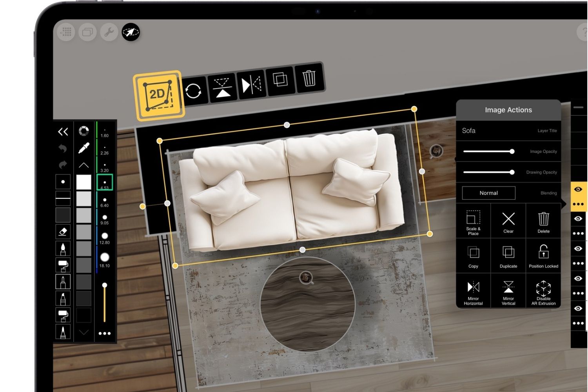Open the Normal blending mode dropdown

click(x=488, y=193)
